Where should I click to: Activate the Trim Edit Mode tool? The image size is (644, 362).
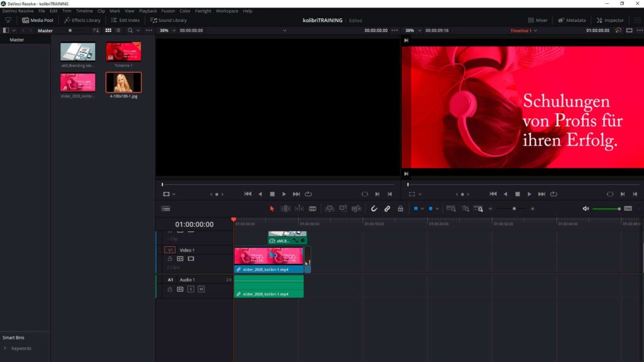point(286,209)
